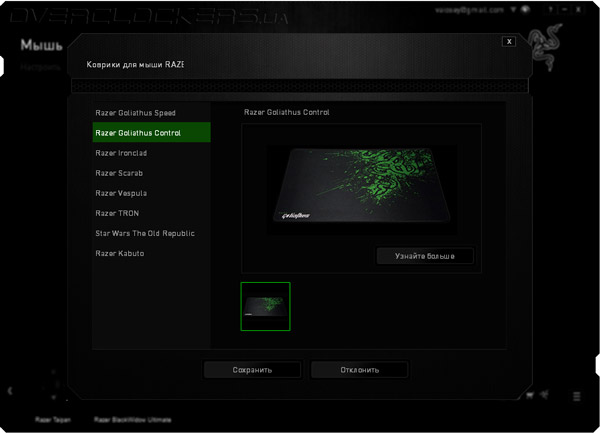
Task: Choose Razer Ironclad mouse mat
Action: click(152, 153)
